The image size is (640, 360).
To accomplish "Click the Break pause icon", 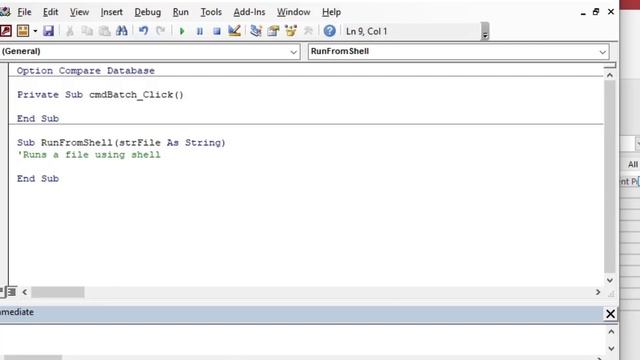I will (x=200, y=31).
